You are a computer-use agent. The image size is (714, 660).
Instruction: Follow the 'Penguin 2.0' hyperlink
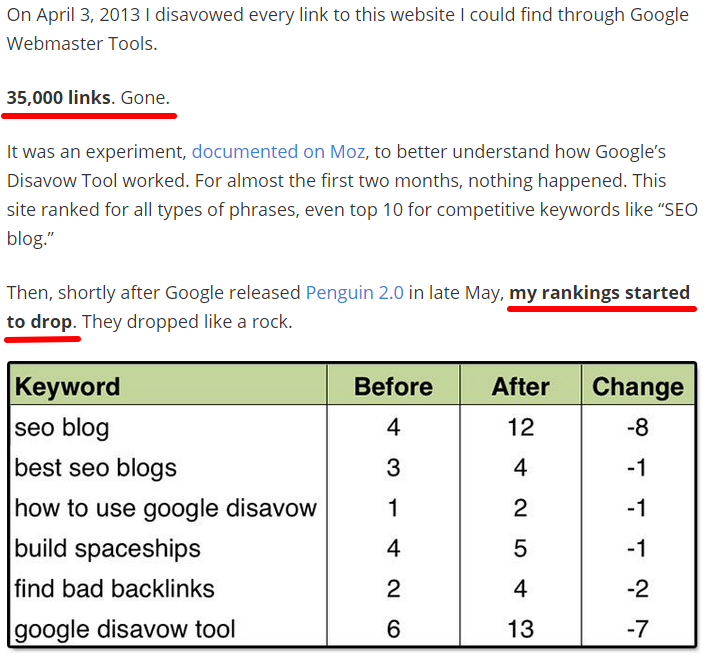tap(354, 293)
